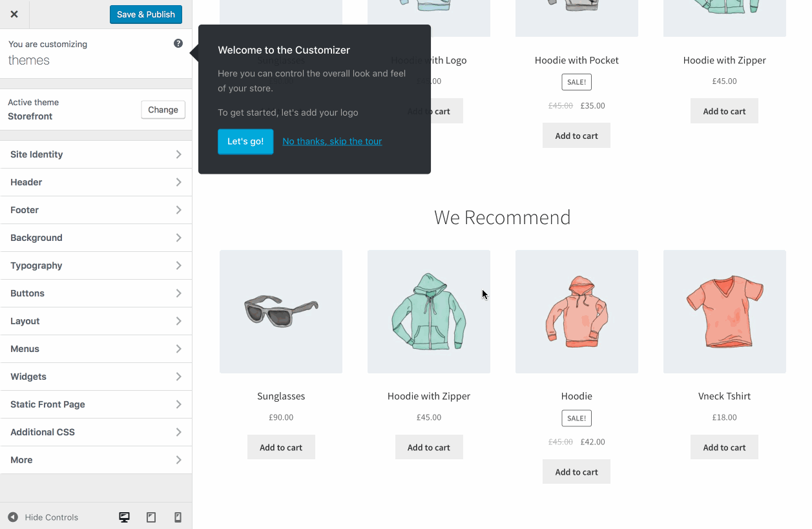Close the Customizer with the X icon
This screenshot has height=529, width=812.
coord(14,14)
